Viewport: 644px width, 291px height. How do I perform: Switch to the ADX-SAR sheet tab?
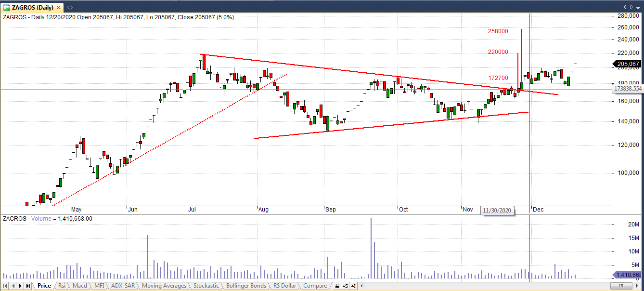click(x=122, y=286)
